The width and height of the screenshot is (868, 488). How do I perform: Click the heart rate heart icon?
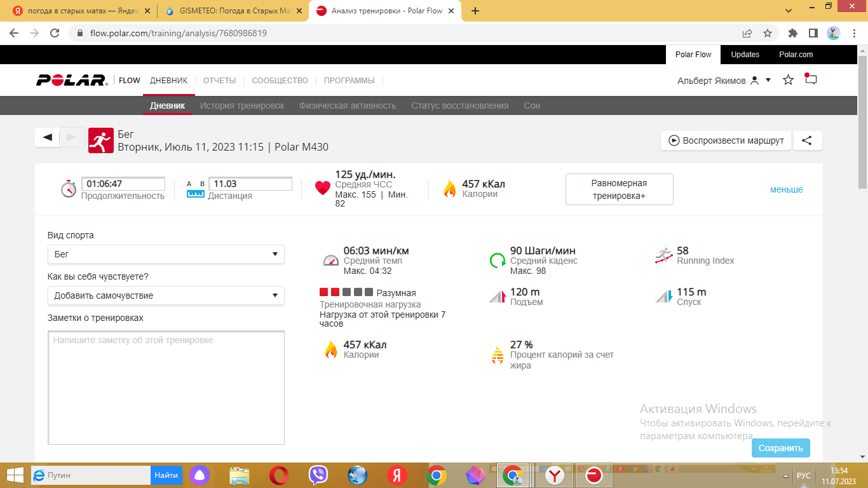tap(323, 188)
